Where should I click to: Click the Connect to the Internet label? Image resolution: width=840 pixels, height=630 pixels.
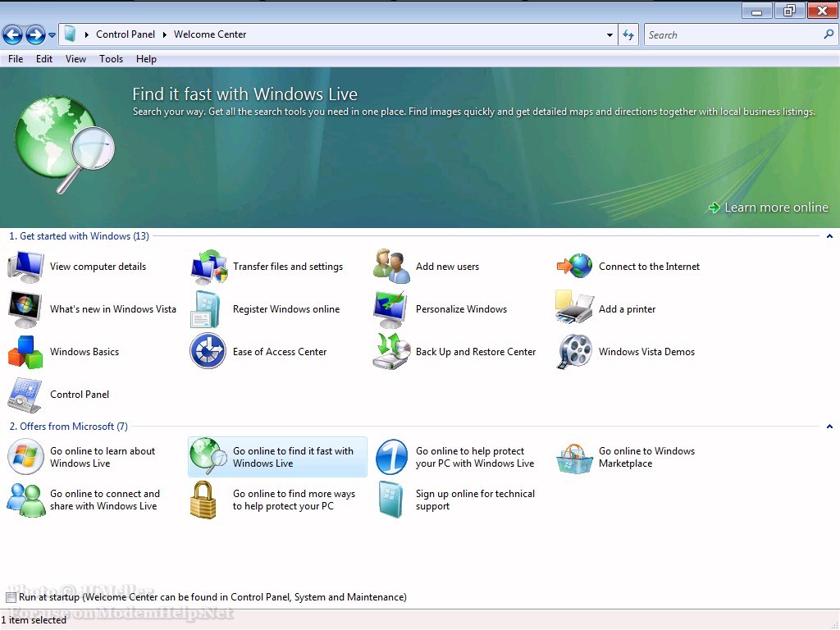tap(650, 267)
